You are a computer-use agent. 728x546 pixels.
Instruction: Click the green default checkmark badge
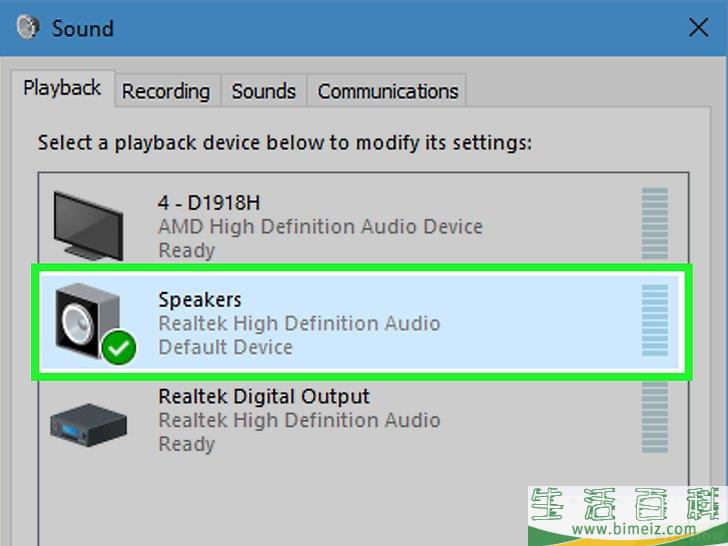coord(120,349)
